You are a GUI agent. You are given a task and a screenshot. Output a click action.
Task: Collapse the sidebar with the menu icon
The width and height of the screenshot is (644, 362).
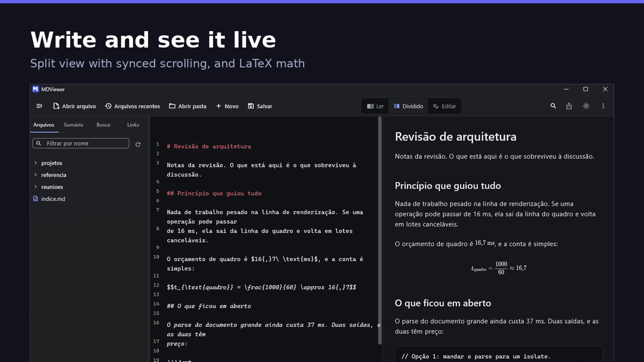[x=39, y=106]
